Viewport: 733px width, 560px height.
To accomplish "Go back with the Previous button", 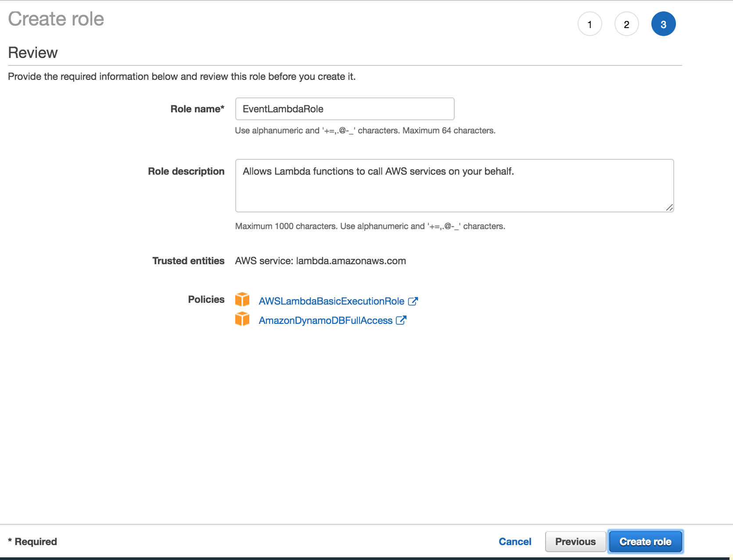I will click(x=575, y=542).
